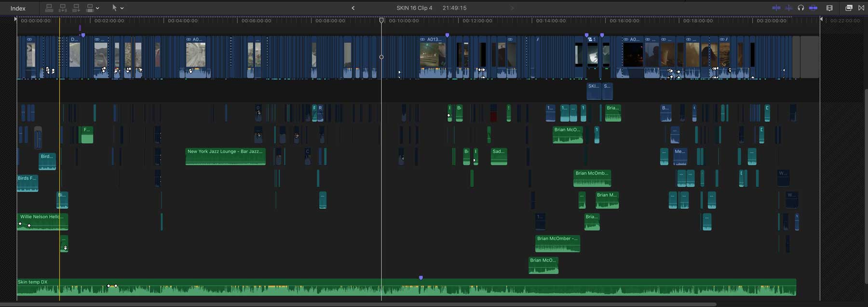Select the Brian McOmb... audio clip
Image resolution: width=868 pixels, height=307 pixels.
(x=592, y=178)
